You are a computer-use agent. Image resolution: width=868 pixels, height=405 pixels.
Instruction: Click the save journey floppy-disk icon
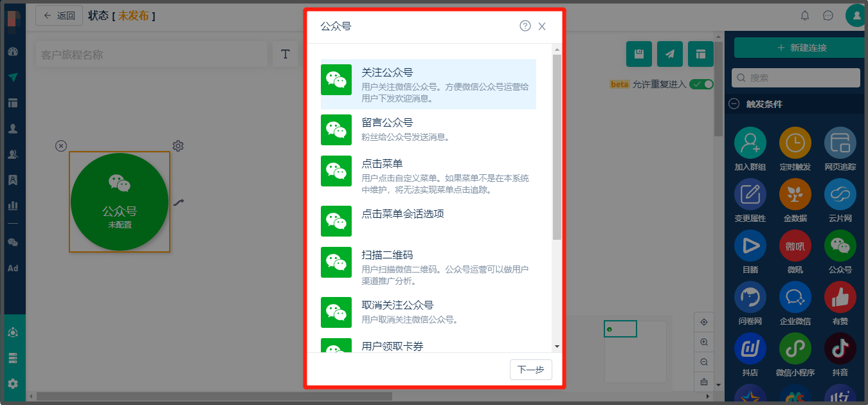click(638, 54)
